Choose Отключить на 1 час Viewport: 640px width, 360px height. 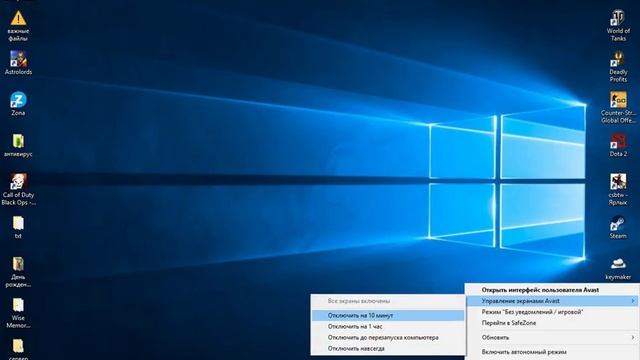click(x=388, y=327)
